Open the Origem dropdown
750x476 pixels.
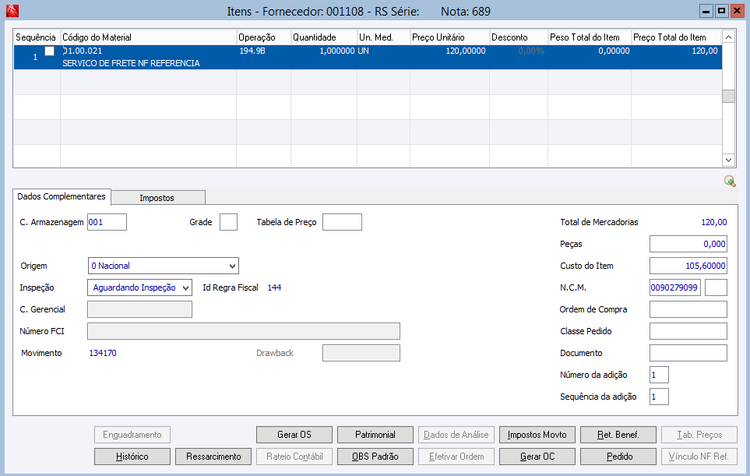tap(163, 266)
